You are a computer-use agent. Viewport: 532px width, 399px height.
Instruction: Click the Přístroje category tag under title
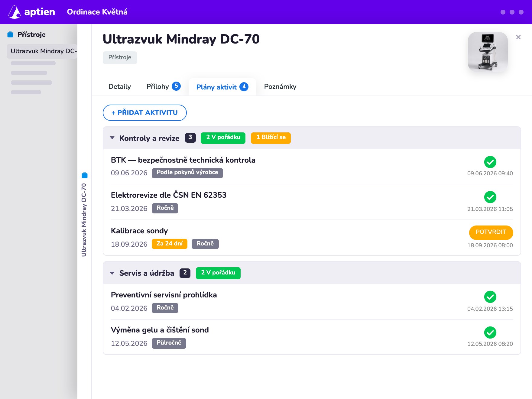tap(120, 57)
